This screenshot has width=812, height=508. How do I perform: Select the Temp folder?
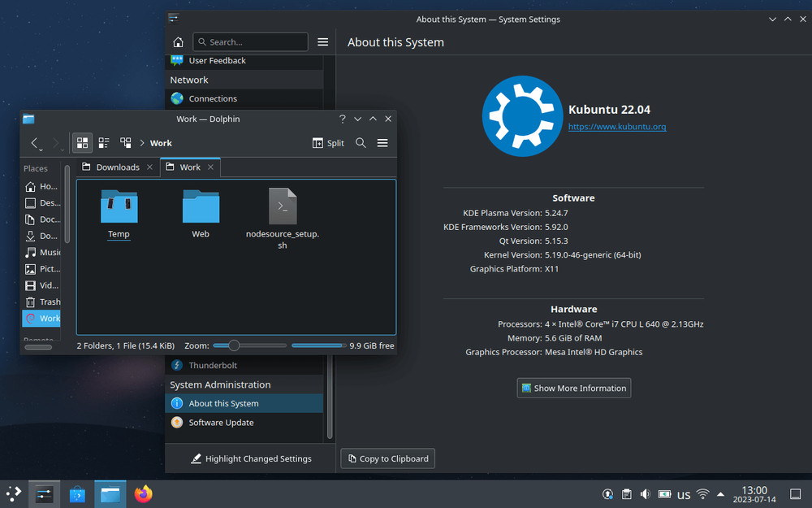119,214
